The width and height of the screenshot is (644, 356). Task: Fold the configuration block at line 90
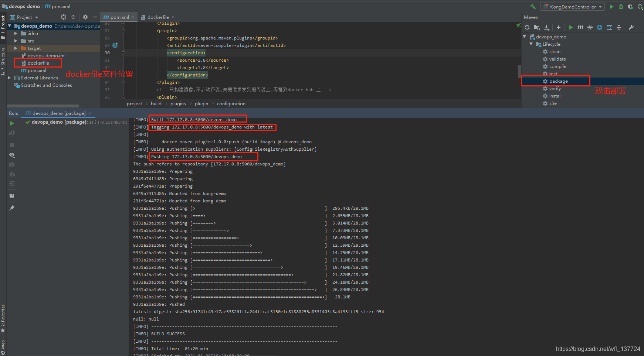[123, 53]
